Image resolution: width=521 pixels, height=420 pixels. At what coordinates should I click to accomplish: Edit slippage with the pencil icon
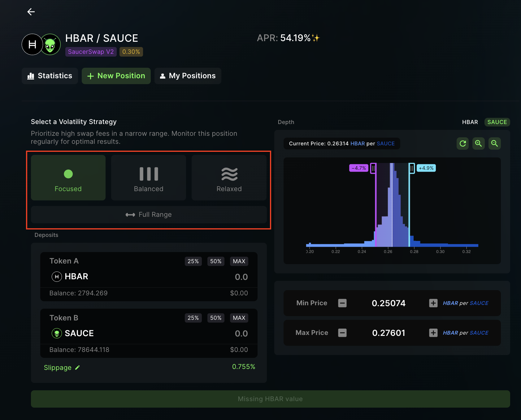point(77,367)
